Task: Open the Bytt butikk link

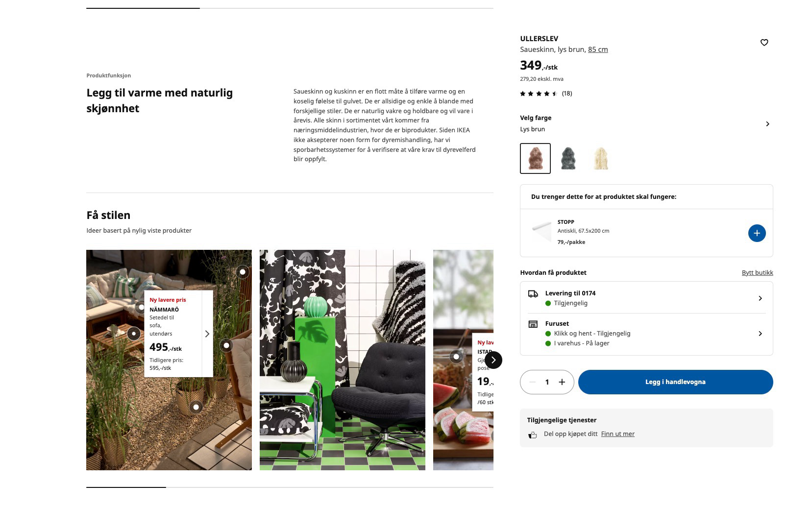Action: (757, 273)
